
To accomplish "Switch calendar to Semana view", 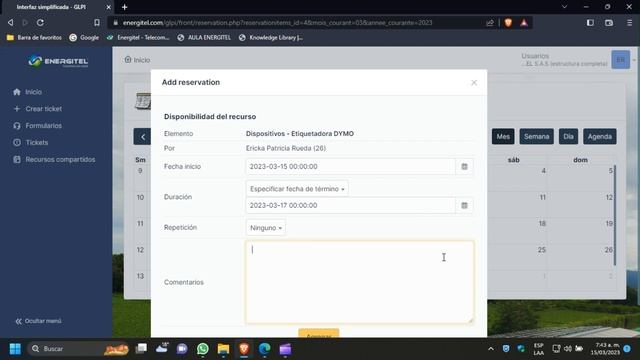I will [536, 136].
